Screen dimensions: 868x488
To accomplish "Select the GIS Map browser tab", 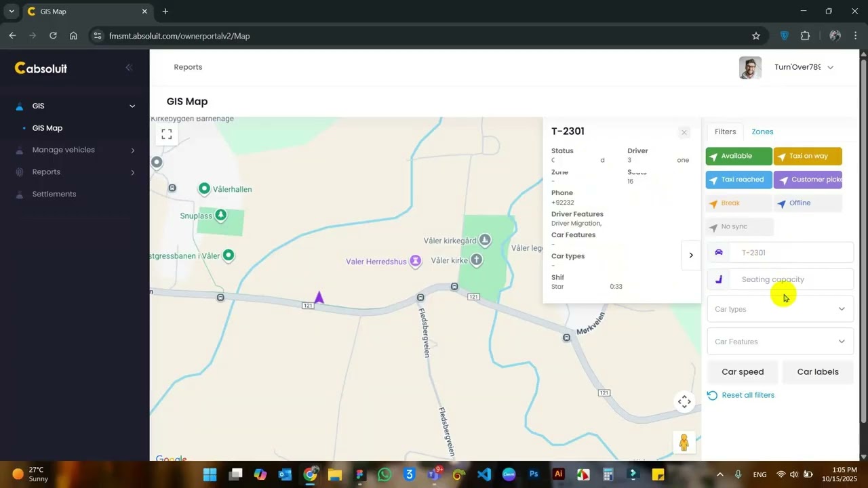I will tap(87, 12).
